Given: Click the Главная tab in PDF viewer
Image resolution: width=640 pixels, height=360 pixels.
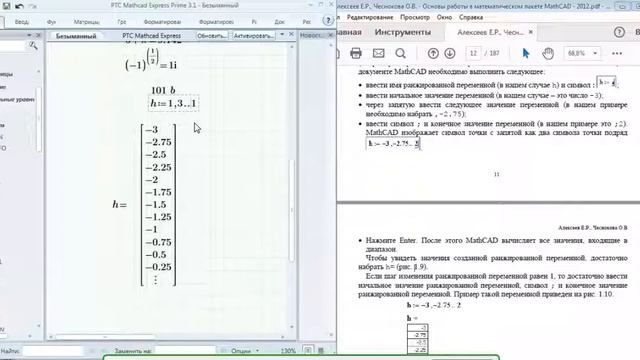Looking at the screenshot, I should (349, 32).
